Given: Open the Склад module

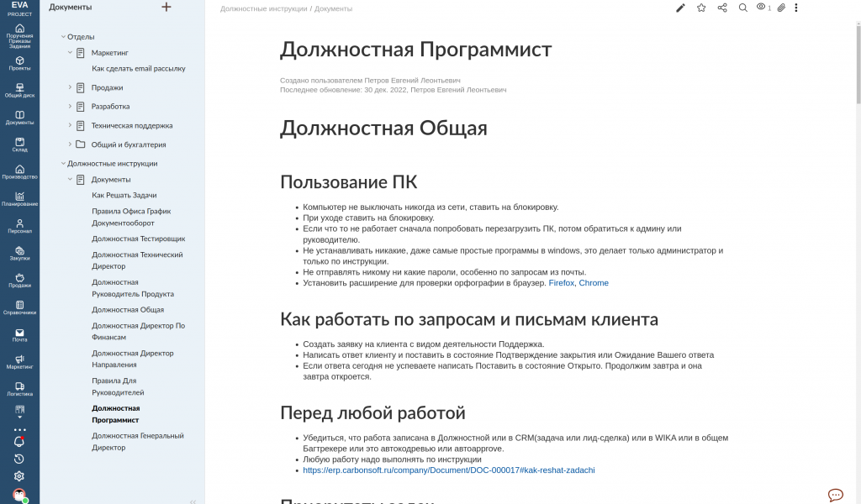Looking at the screenshot, I should coord(20,144).
